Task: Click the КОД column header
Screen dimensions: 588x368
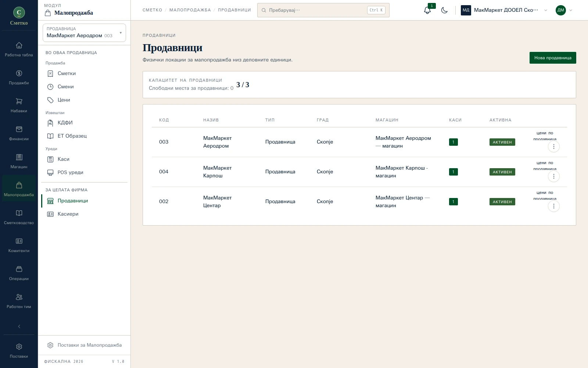Action: [x=164, y=120]
